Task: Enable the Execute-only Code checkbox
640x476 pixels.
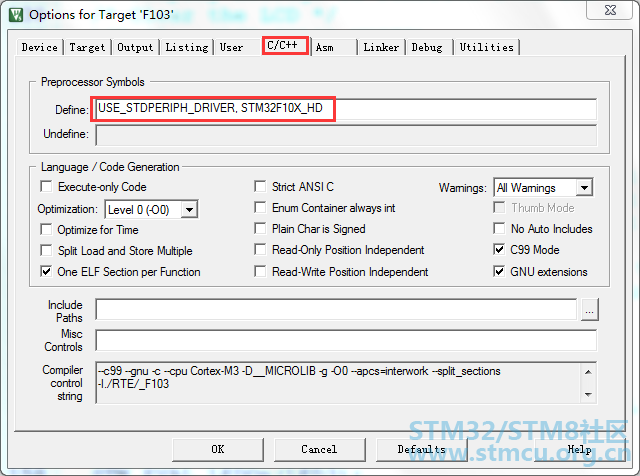Action: coord(47,187)
